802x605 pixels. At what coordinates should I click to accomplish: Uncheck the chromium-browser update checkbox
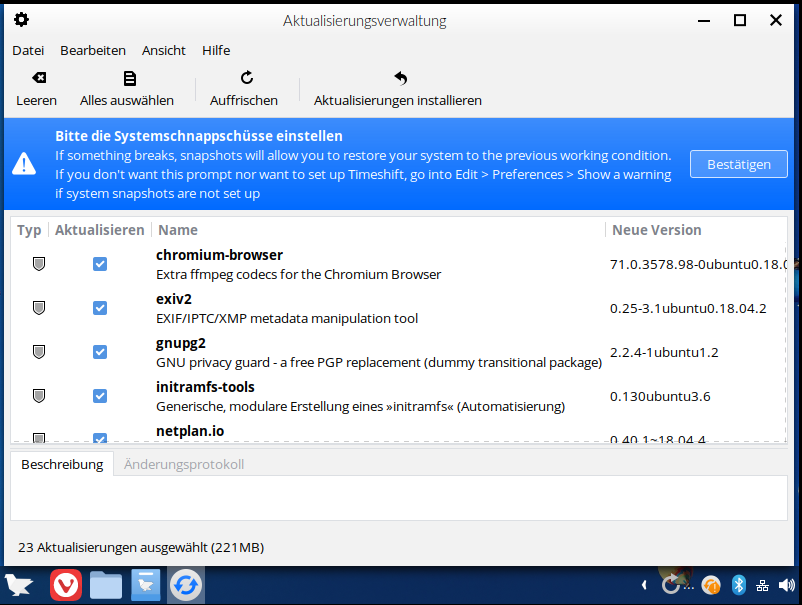tap(100, 264)
